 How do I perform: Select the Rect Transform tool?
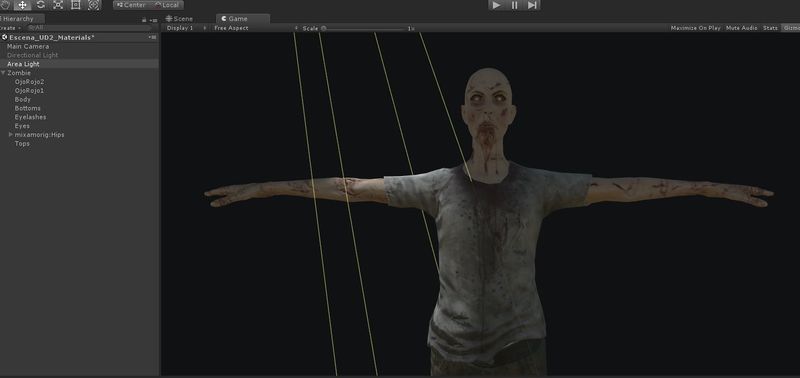coord(76,5)
